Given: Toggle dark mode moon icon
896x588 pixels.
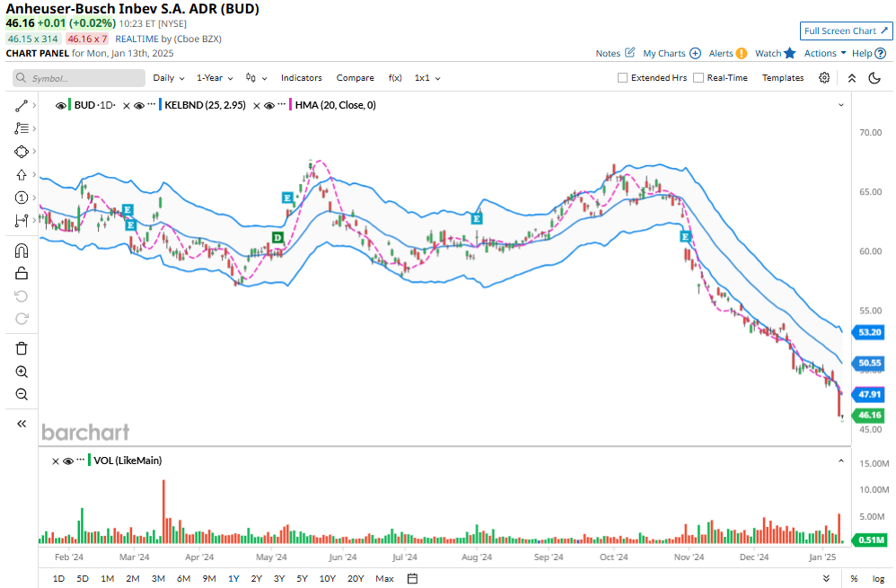Looking at the screenshot, I should pyautogui.click(x=874, y=78).
